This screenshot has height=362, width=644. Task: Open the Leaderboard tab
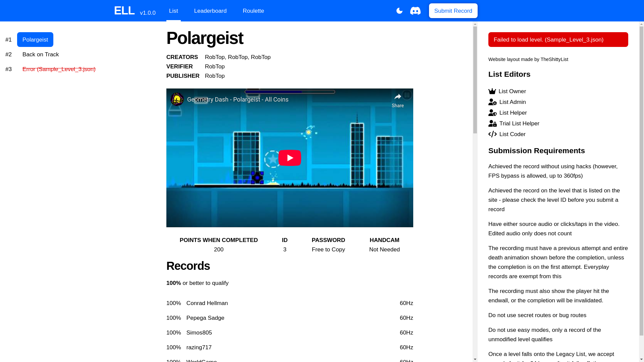point(210,11)
